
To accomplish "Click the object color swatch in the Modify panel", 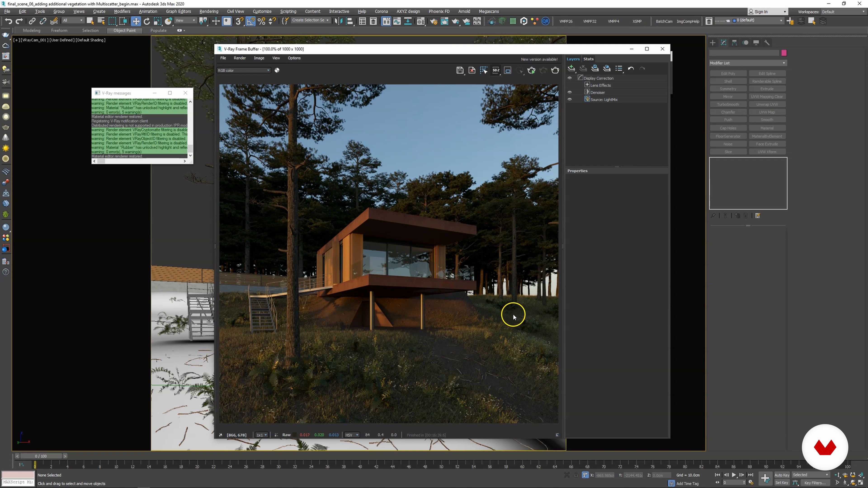I will (x=784, y=53).
